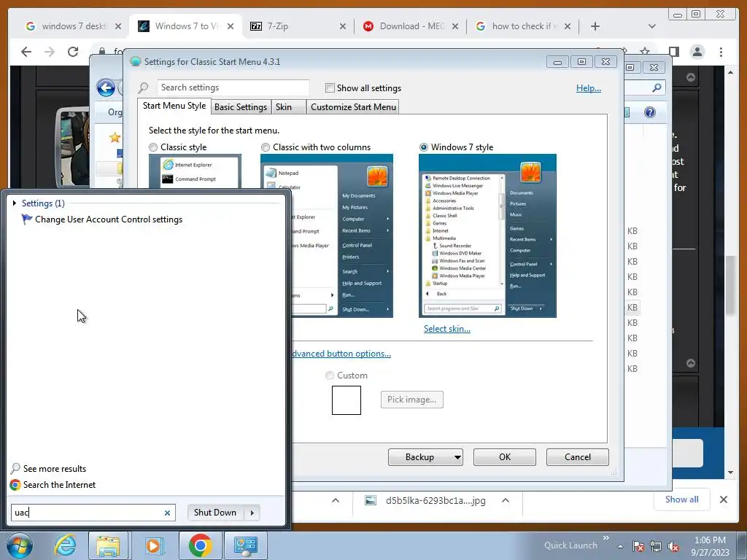Clear the 'uac' search box text
The height and width of the screenshot is (560, 747).
tap(167, 513)
